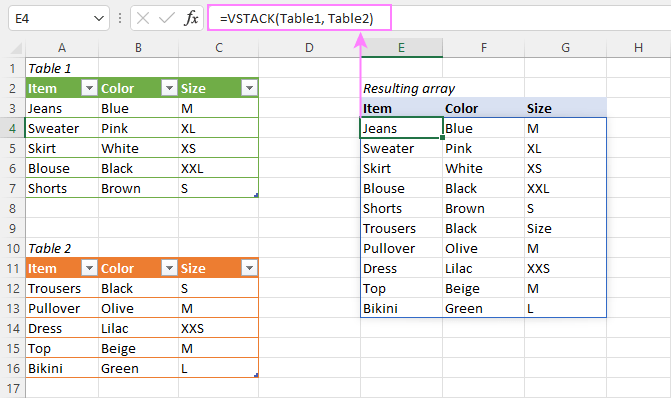
Task: Select 'XL' cell in Table 1
Action: (x=219, y=128)
